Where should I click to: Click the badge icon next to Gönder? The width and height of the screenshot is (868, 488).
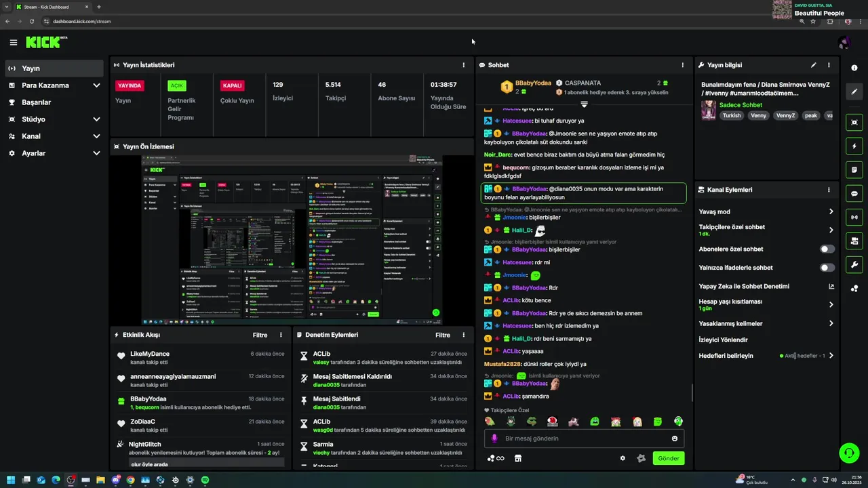pos(642,458)
